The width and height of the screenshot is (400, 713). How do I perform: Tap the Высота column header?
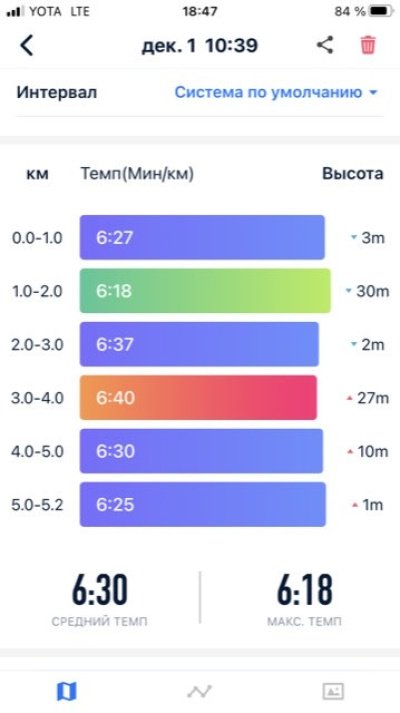click(x=353, y=174)
